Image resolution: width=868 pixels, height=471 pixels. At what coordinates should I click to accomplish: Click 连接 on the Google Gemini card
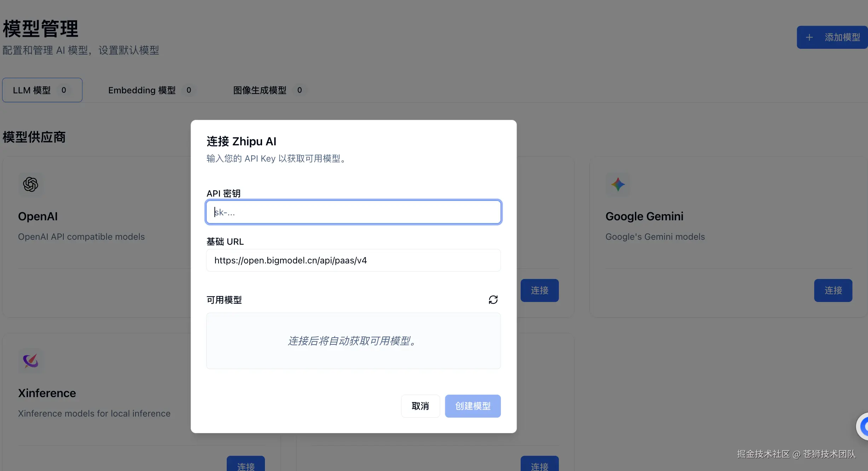tap(833, 290)
